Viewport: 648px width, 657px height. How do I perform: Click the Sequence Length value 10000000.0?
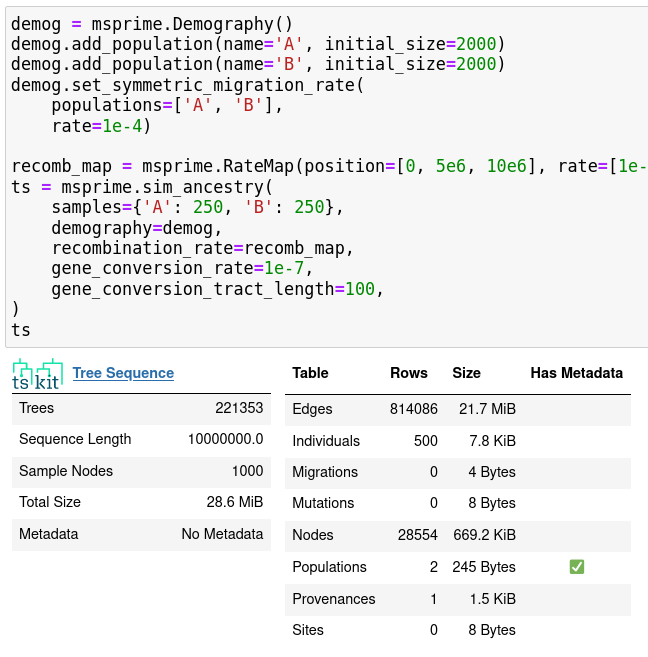pyautogui.click(x=225, y=439)
